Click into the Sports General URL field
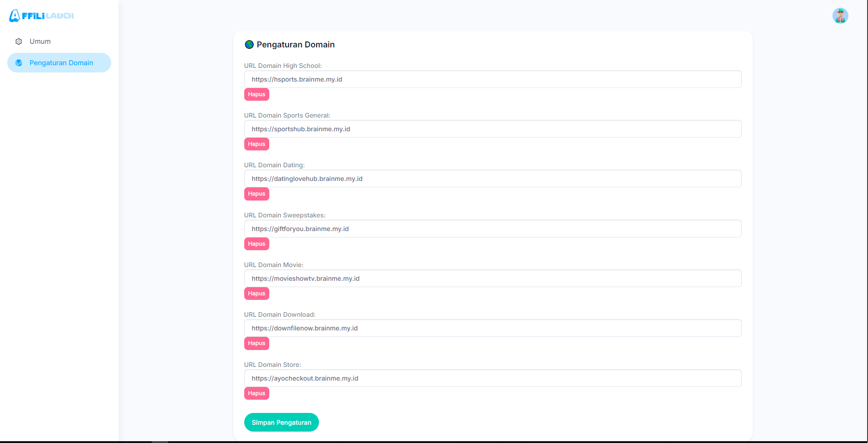The width and height of the screenshot is (868, 443). click(x=493, y=129)
